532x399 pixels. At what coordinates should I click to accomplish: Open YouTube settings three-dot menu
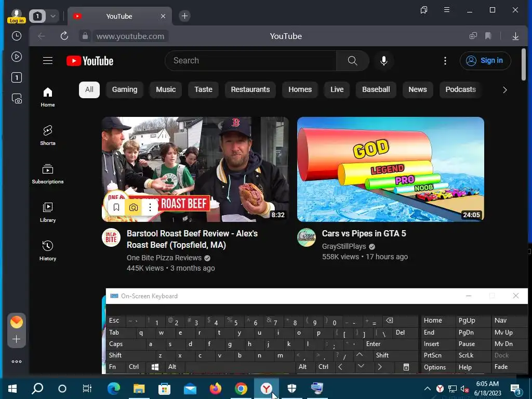coord(445,61)
